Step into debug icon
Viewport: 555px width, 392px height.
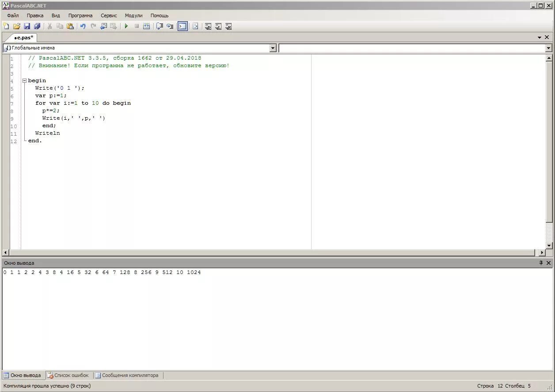(x=170, y=27)
